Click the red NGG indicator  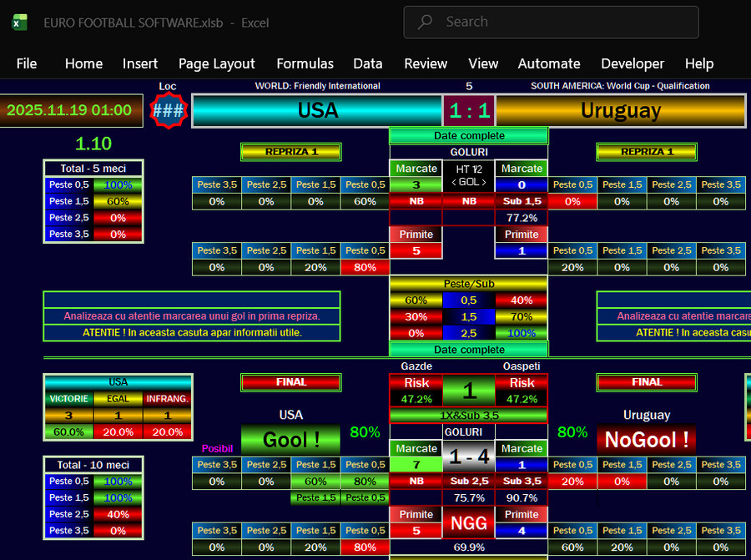click(468, 522)
